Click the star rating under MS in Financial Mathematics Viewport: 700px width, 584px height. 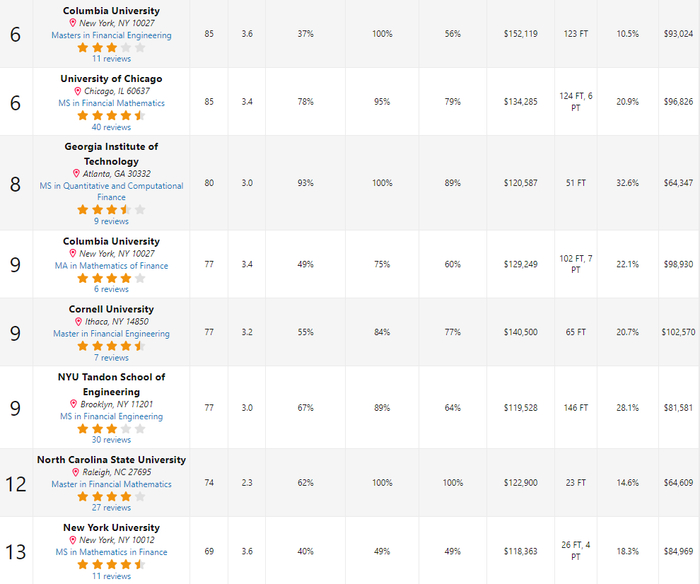[x=111, y=115]
